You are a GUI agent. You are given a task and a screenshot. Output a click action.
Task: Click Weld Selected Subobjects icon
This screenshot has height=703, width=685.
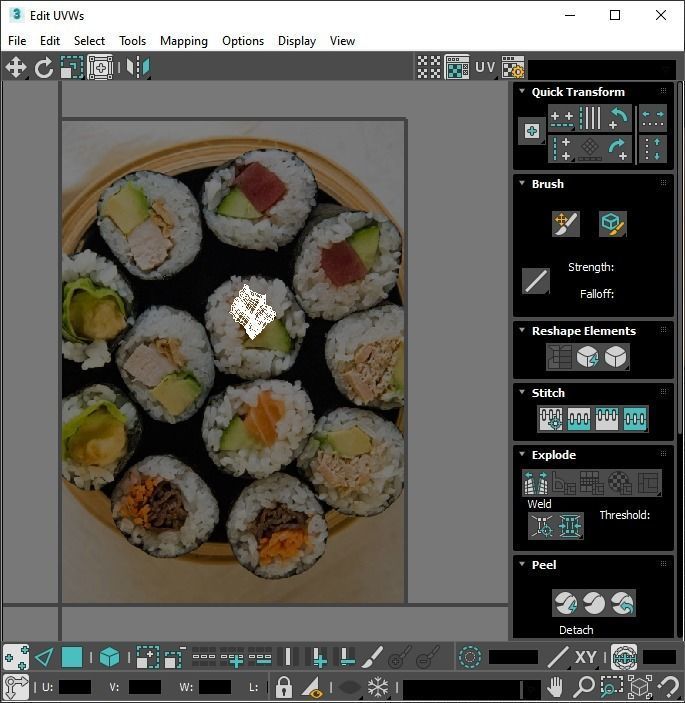(x=570, y=526)
